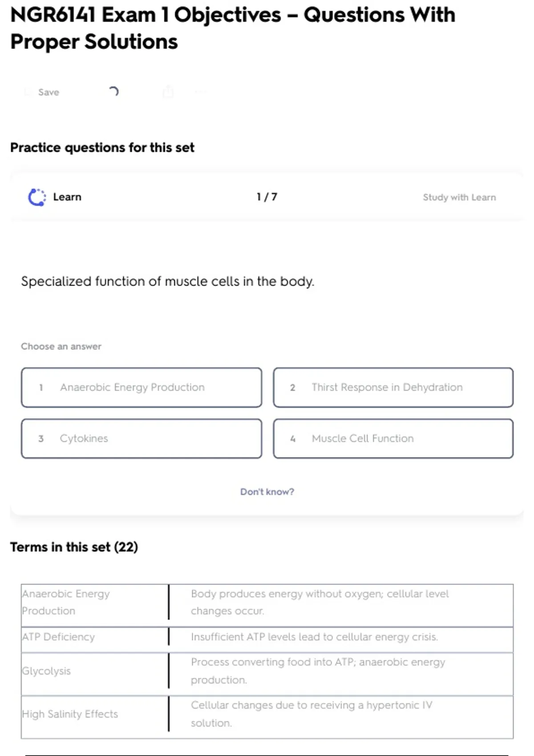This screenshot has height=756, width=534.
Task: Click the High Salinity Effects term
Action: pos(70,714)
